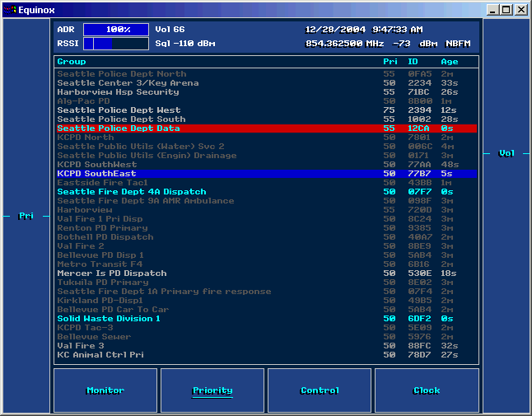The height and width of the screenshot is (416, 532).
Task: Select the Tukwila PD Primary row
Action: tap(267, 283)
